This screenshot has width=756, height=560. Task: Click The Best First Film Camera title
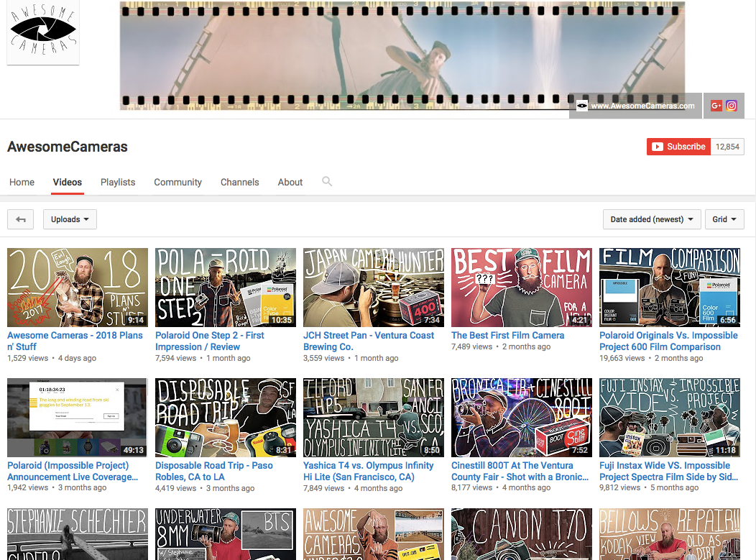pyautogui.click(x=507, y=335)
